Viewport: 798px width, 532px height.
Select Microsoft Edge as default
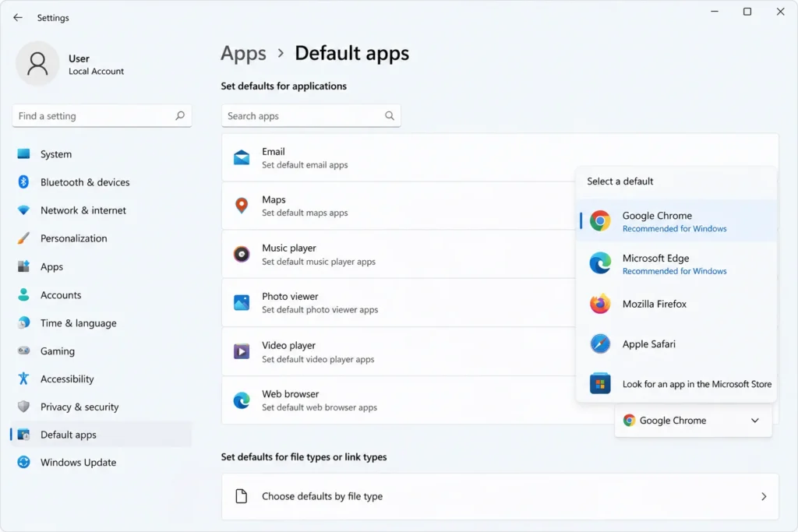click(x=676, y=263)
